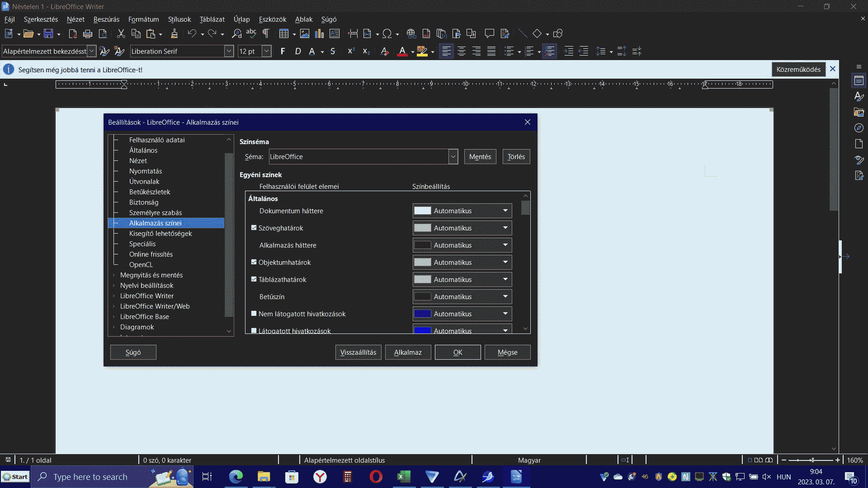The width and height of the screenshot is (868, 488).
Task: Apply strikethrough S icon
Action: (x=333, y=51)
